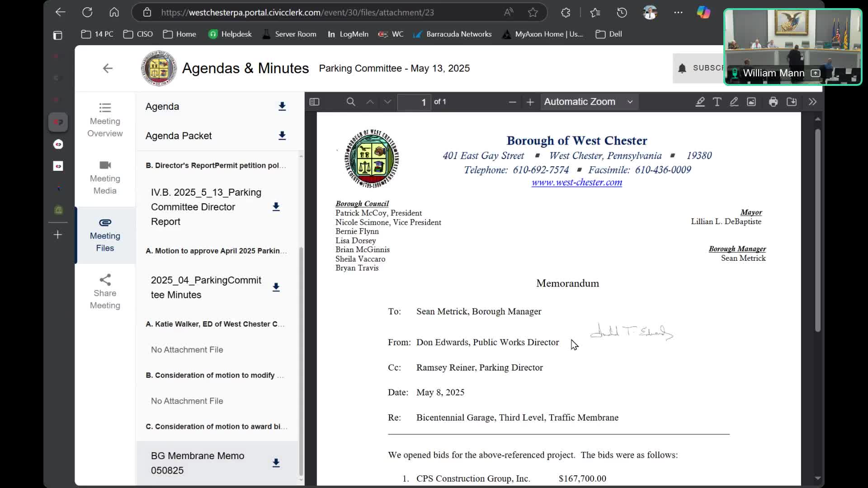
Task: Click the PDF page number field
Action: pos(414,102)
